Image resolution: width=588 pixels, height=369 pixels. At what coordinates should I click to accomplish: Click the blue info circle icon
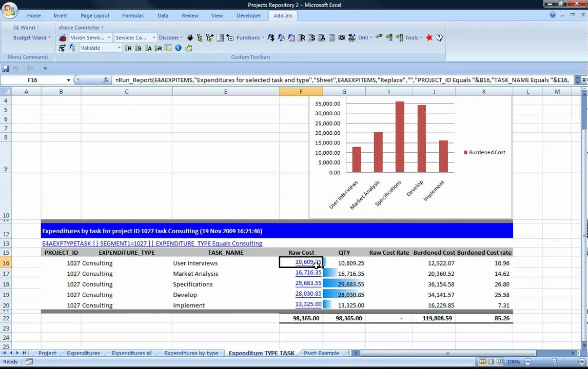coord(178,48)
